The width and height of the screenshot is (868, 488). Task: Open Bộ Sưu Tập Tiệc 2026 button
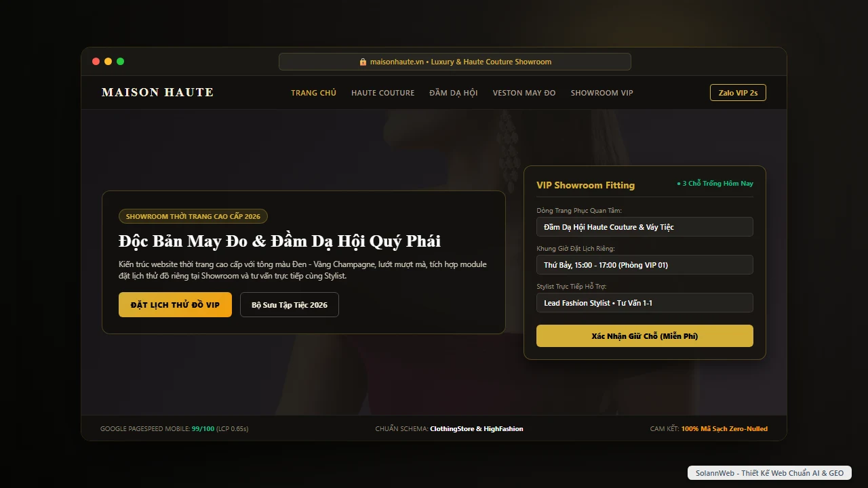coord(290,305)
